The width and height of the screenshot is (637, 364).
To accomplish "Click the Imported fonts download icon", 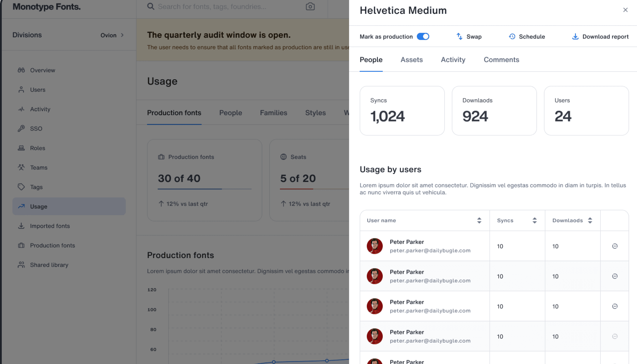I will click(21, 226).
